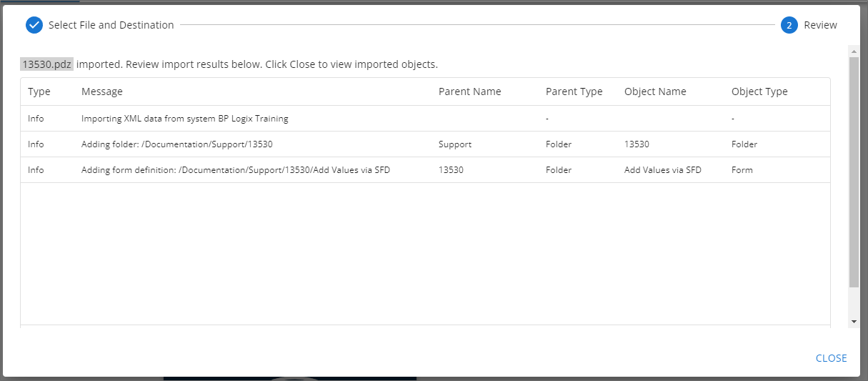Click the Add Values via SFD object name cell

663,170
